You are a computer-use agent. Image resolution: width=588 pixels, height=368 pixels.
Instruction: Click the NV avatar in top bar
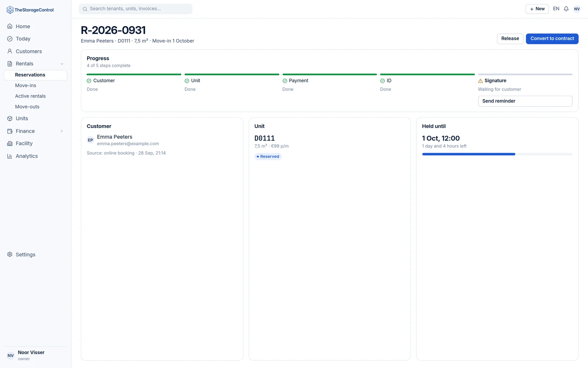577,9
